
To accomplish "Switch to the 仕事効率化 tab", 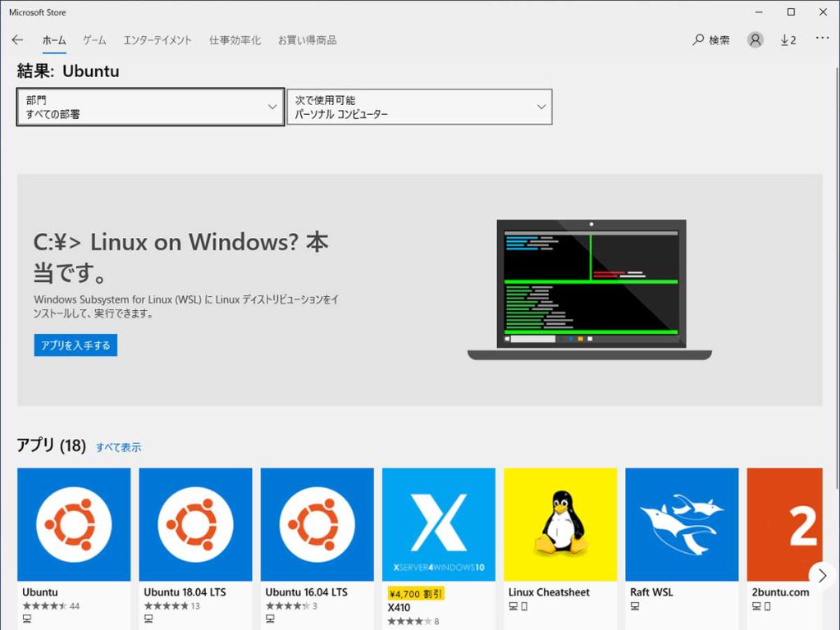I will coord(235,40).
